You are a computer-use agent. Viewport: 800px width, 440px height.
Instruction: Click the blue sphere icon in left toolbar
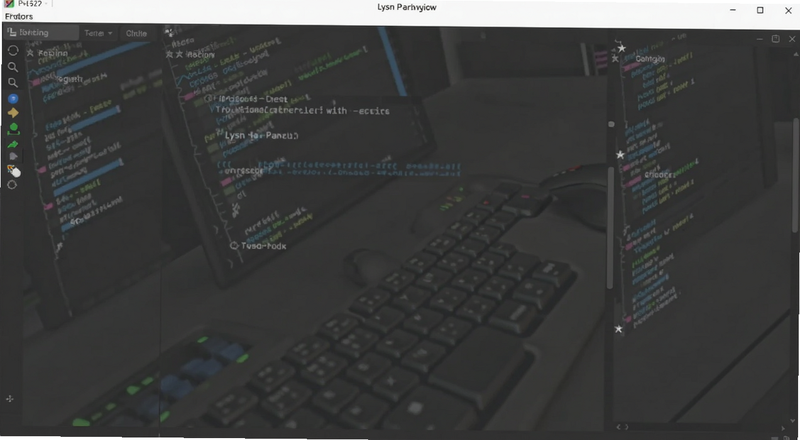point(13,99)
